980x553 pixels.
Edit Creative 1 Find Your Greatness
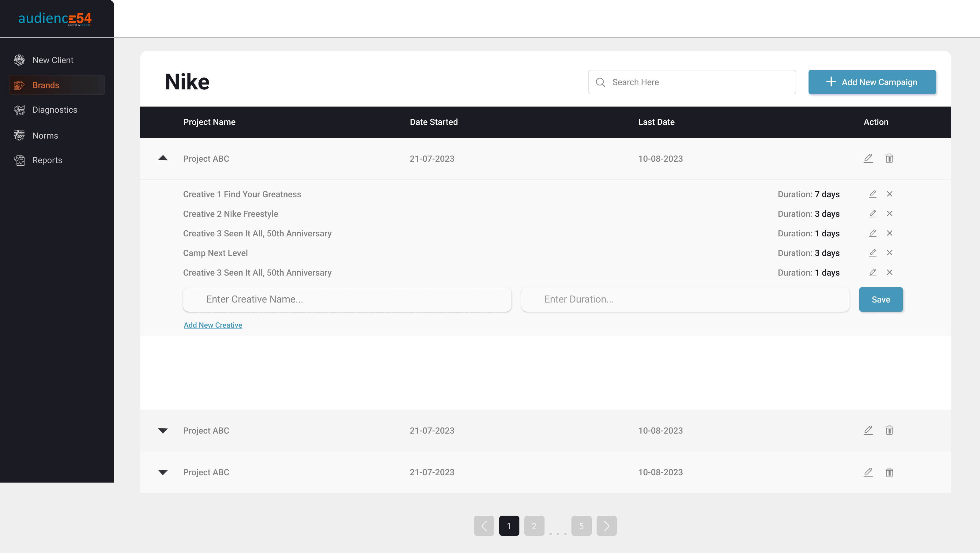(x=873, y=194)
